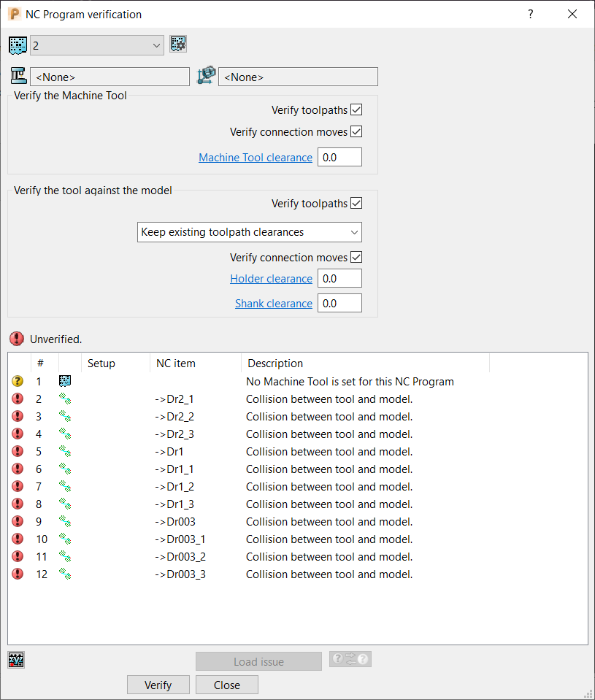The width and height of the screenshot is (595, 700).
Task: Click the XYZ axes icon at bottom left
Action: pyautogui.click(x=15, y=659)
